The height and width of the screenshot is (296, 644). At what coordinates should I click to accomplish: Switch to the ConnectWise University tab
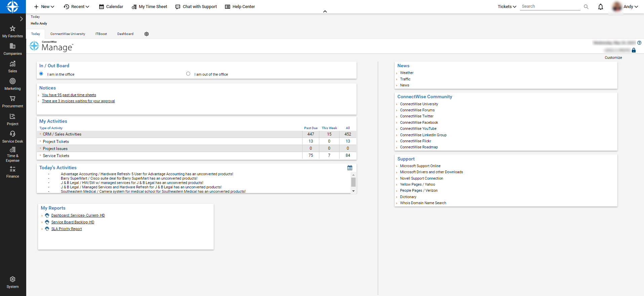click(x=68, y=34)
